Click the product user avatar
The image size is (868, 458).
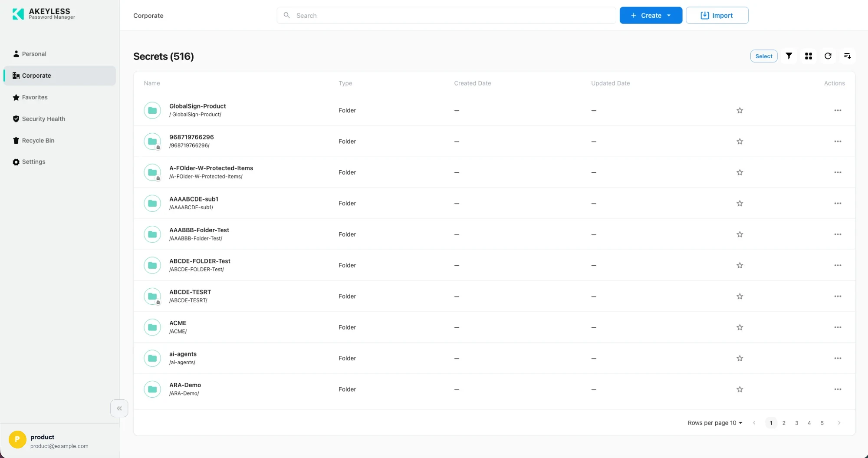pos(17,439)
